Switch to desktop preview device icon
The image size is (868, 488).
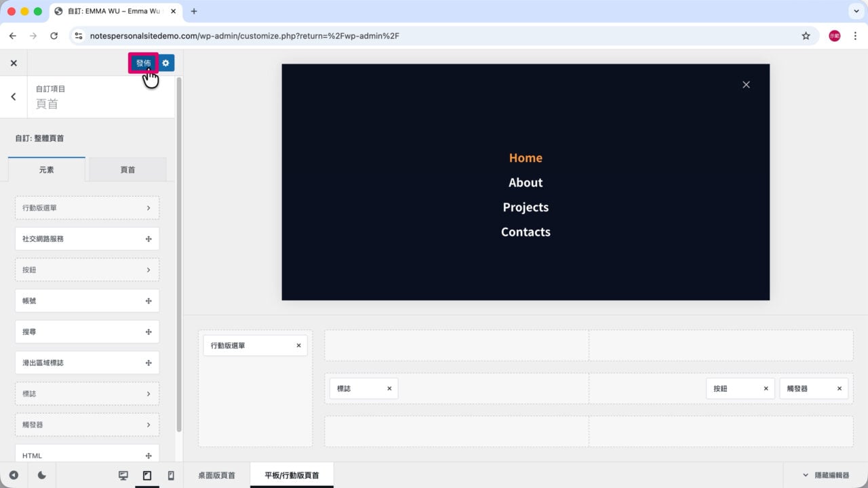pos(123,476)
